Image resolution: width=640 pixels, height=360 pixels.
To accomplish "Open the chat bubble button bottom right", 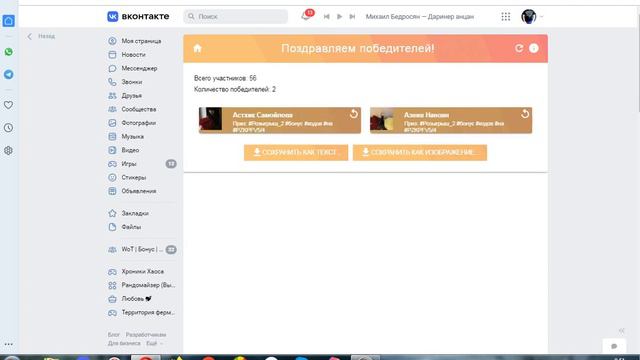I will 614,346.
